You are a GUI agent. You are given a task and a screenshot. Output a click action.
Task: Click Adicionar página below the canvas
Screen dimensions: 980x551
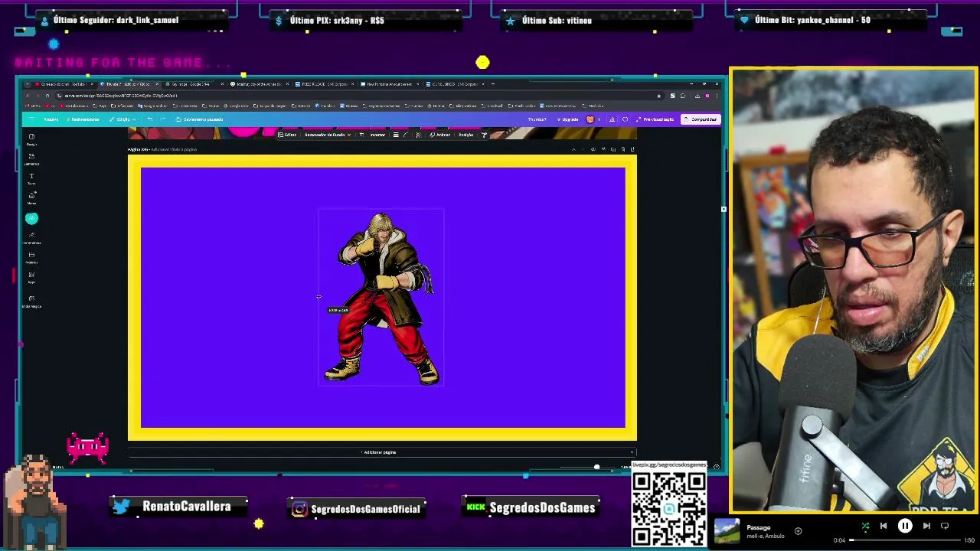click(379, 452)
